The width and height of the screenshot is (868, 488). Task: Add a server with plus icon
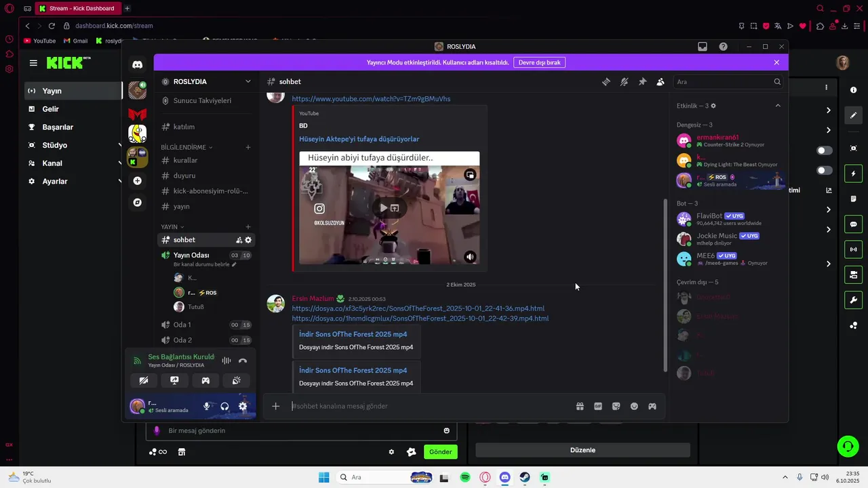coord(137,181)
